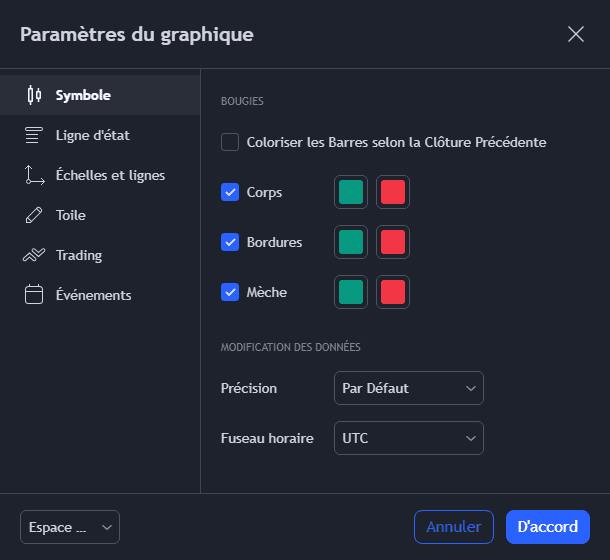Viewport: 610px width, 560px height.
Task: Click the Ligne d'état lines icon
Action: 34,135
